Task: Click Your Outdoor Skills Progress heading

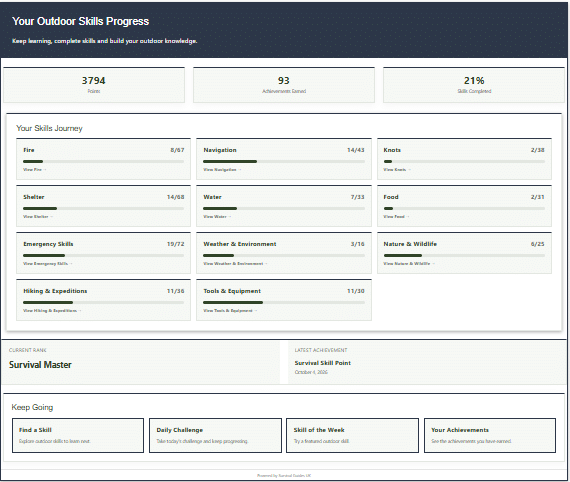Action: [81, 21]
